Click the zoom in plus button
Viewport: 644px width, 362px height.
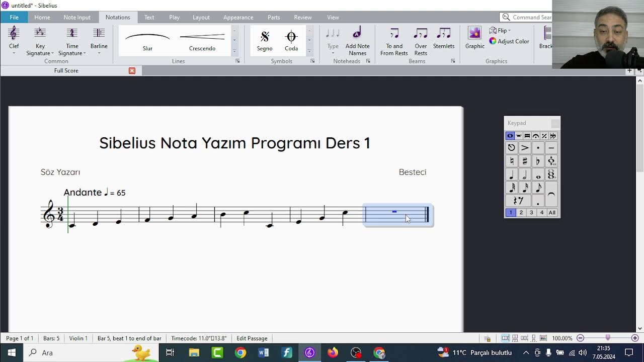click(x=635, y=338)
